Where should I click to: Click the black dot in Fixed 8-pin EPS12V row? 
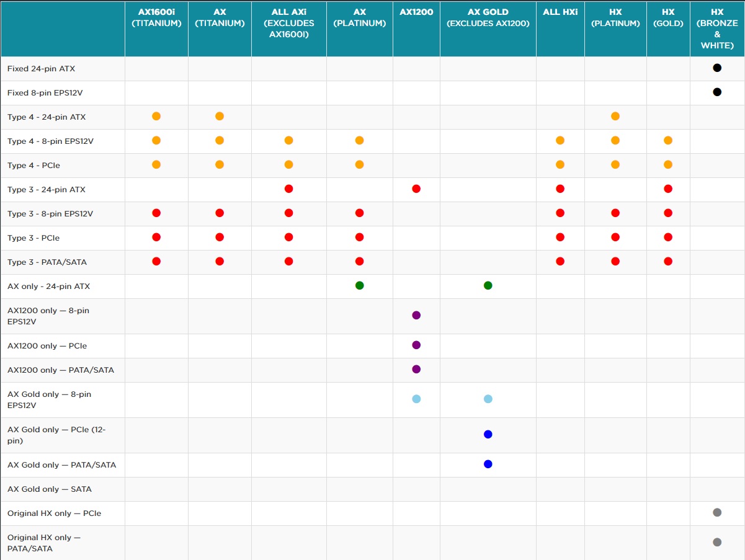tap(717, 92)
